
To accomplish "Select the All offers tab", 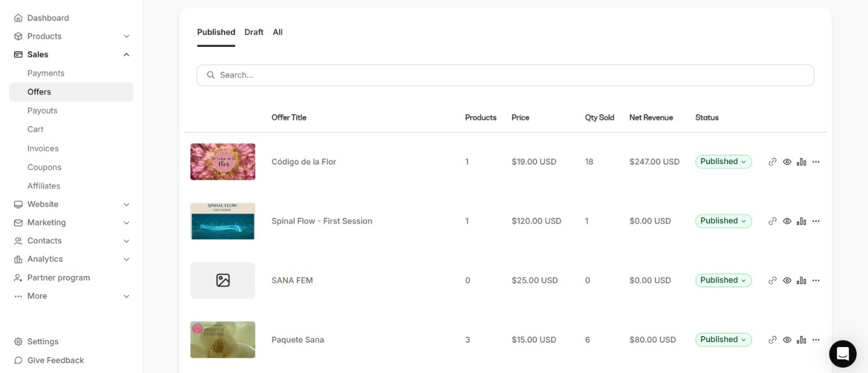I will click(x=278, y=32).
